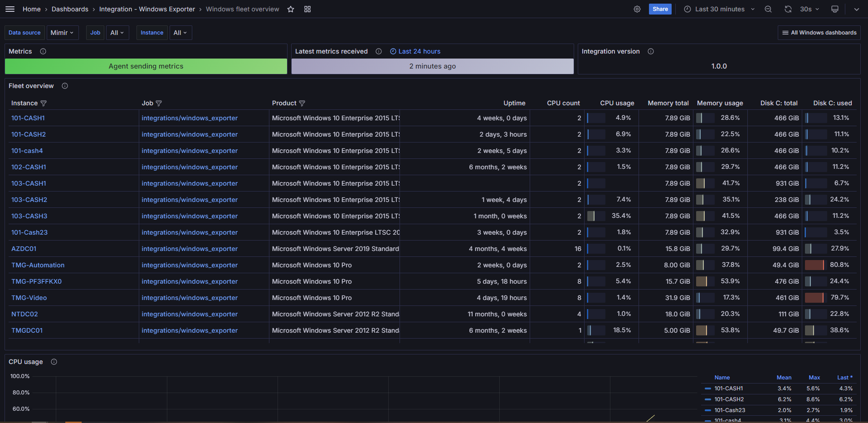This screenshot has width=868, height=423.
Task: Filter the Product column
Action: click(x=302, y=103)
